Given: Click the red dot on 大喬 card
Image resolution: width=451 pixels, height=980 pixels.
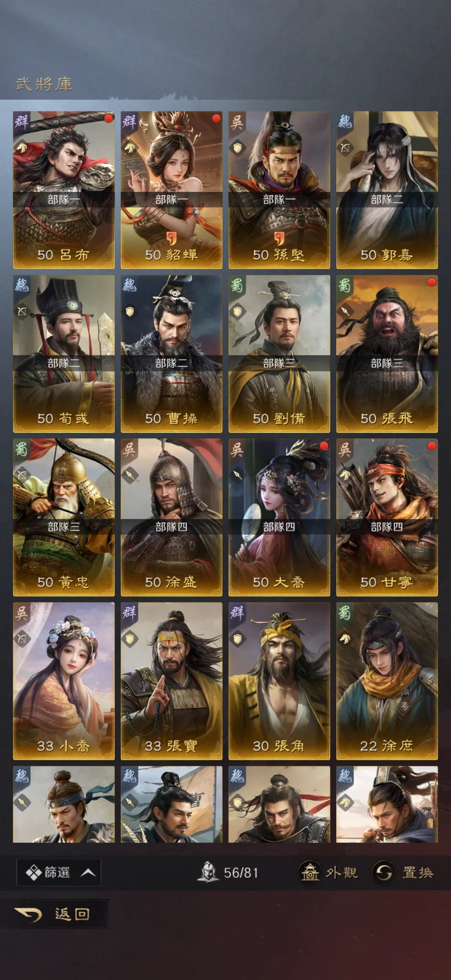Looking at the screenshot, I should click(x=324, y=446).
